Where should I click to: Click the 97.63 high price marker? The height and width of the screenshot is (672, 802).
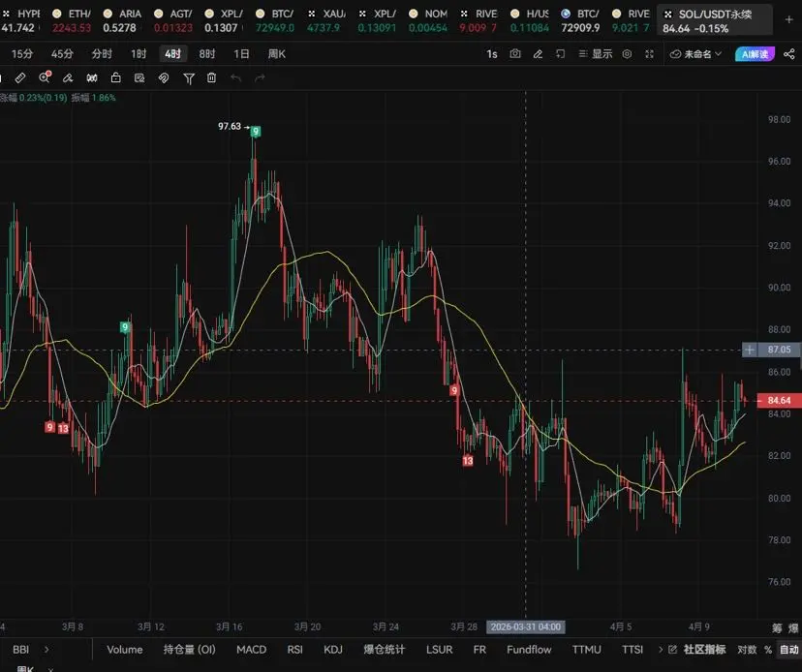[x=230, y=126]
